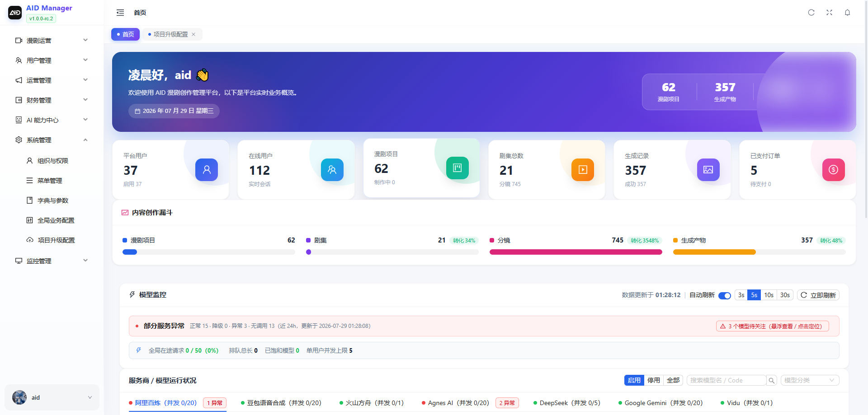
Task: Toggle fullscreen using the expand icon
Action: pos(830,13)
